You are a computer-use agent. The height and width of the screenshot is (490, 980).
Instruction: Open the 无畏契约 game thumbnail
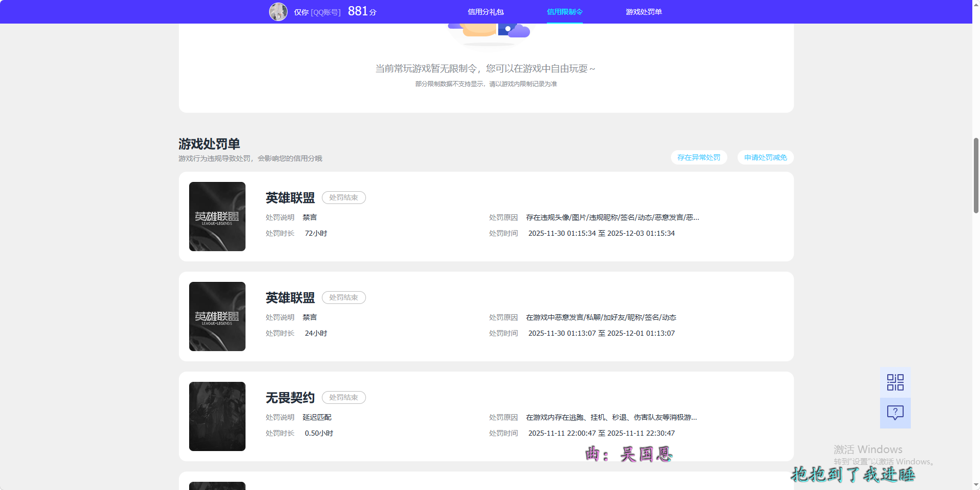coord(217,416)
